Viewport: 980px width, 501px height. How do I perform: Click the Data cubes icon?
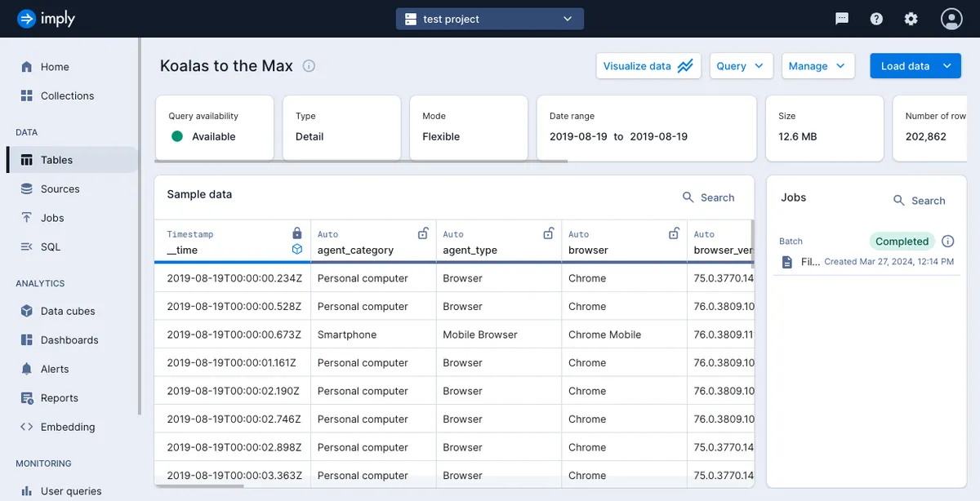coord(27,311)
